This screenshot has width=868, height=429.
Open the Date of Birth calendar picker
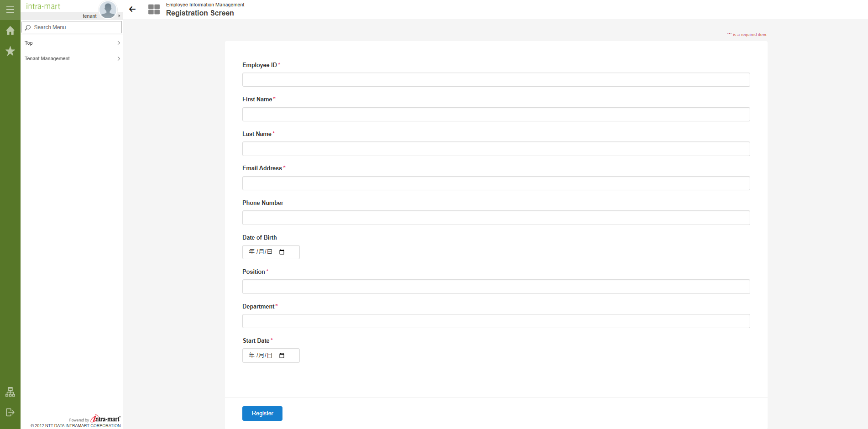coord(282,252)
